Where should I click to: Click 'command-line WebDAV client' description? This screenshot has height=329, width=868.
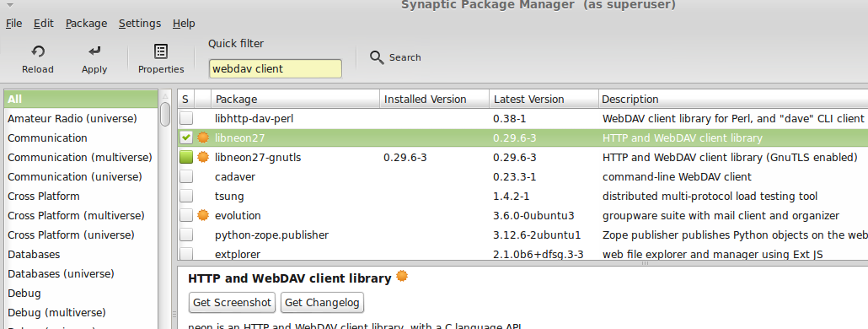[677, 176]
